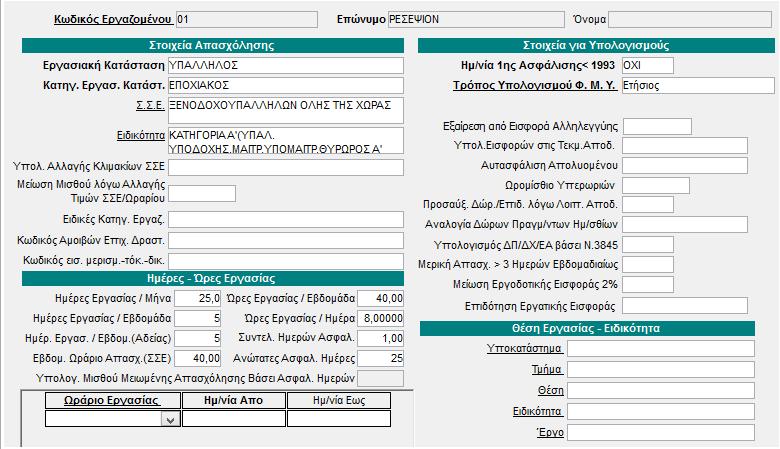
Task: Click Ειδικότητα input under Θέση Εργασίας
Action: click(x=661, y=411)
